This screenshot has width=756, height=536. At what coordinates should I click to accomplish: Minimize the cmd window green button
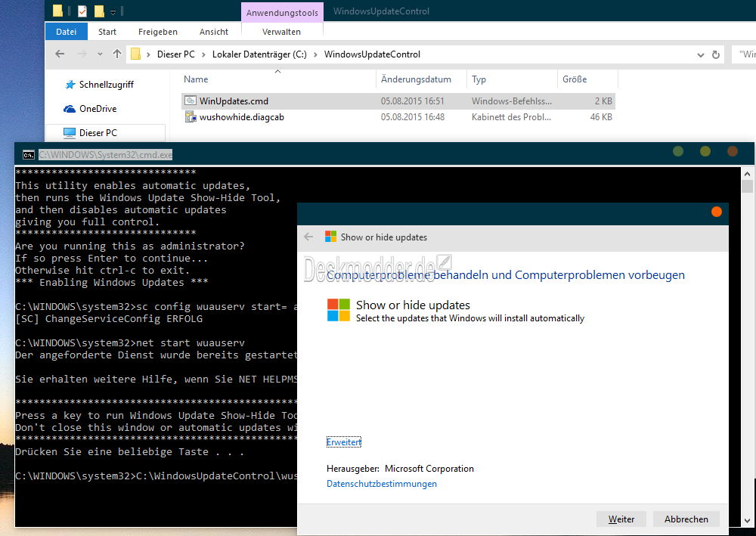click(x=678, y=152)
